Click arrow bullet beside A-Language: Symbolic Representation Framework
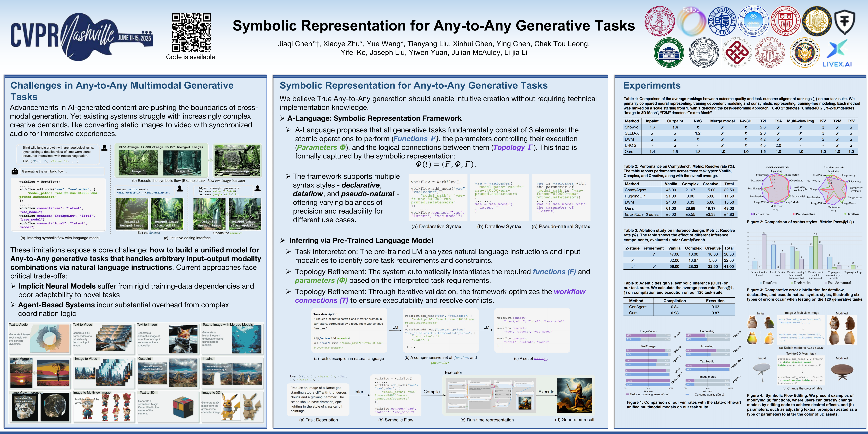This screenshot has height=434, width=868. click(x=282, y=118)
